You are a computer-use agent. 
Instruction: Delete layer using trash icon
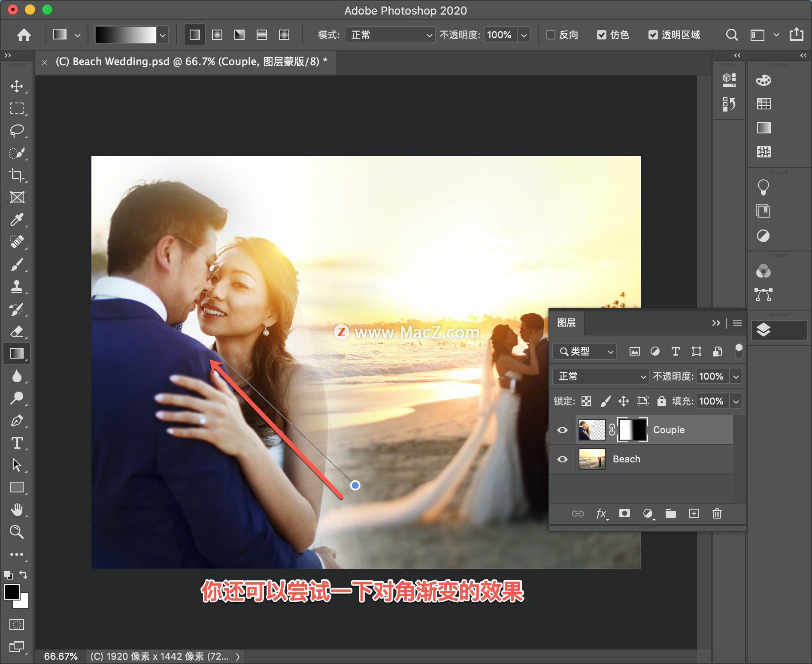pyautogui.click(x=717, y=513)
